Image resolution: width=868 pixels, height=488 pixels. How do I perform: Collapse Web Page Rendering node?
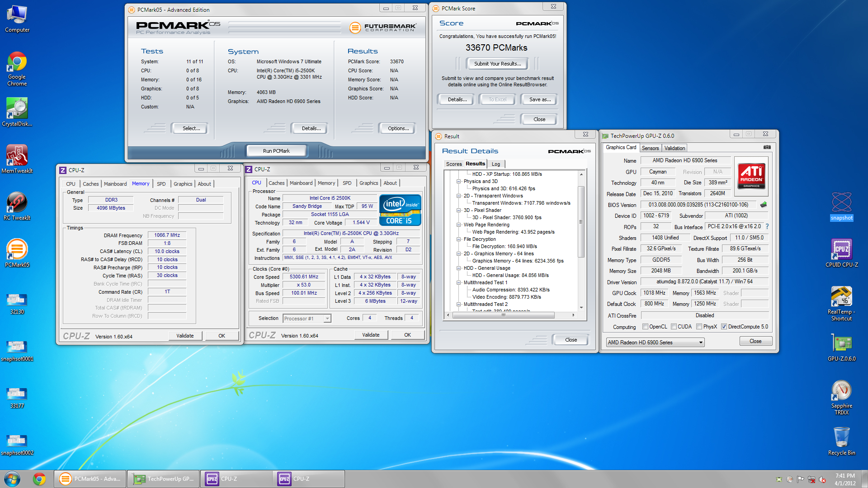(458, 225)
